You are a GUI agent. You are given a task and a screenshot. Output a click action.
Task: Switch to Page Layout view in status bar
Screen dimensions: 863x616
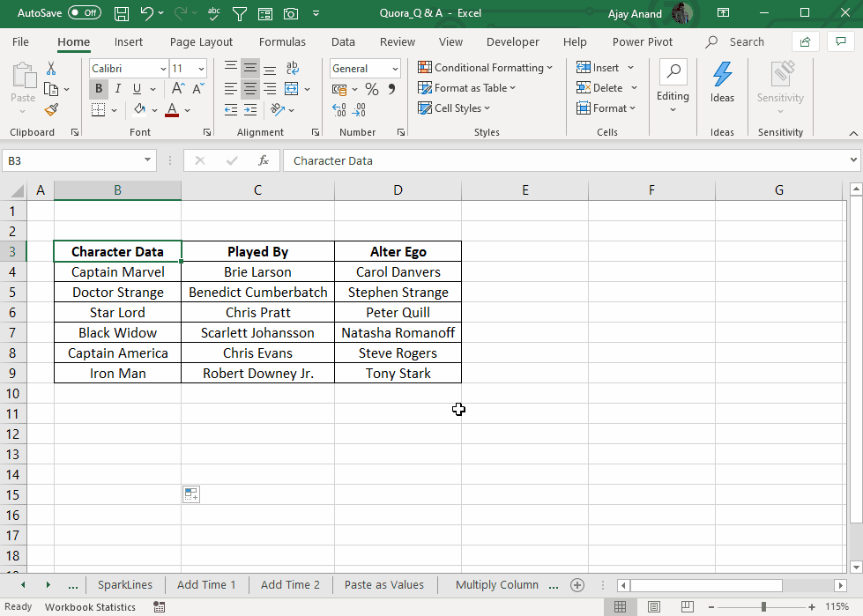[654, 606]
